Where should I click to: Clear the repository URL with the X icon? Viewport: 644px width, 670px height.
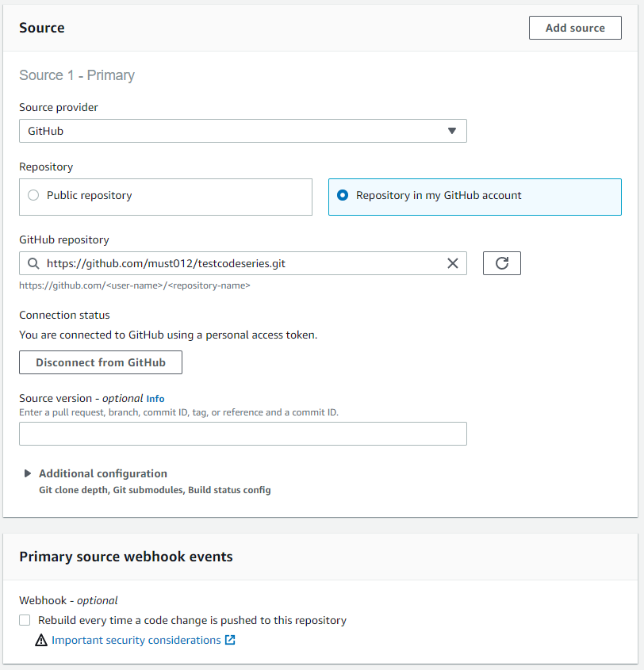pos(453,263)
